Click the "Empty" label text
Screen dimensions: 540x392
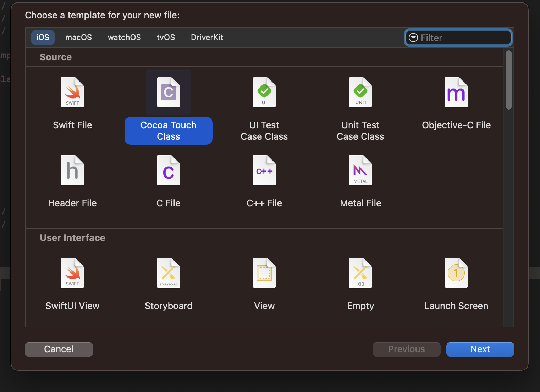point(360,306)
